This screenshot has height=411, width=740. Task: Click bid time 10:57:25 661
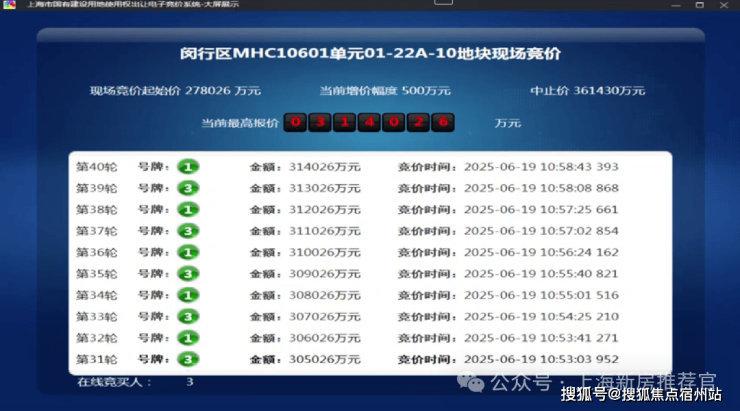point(580,210)
